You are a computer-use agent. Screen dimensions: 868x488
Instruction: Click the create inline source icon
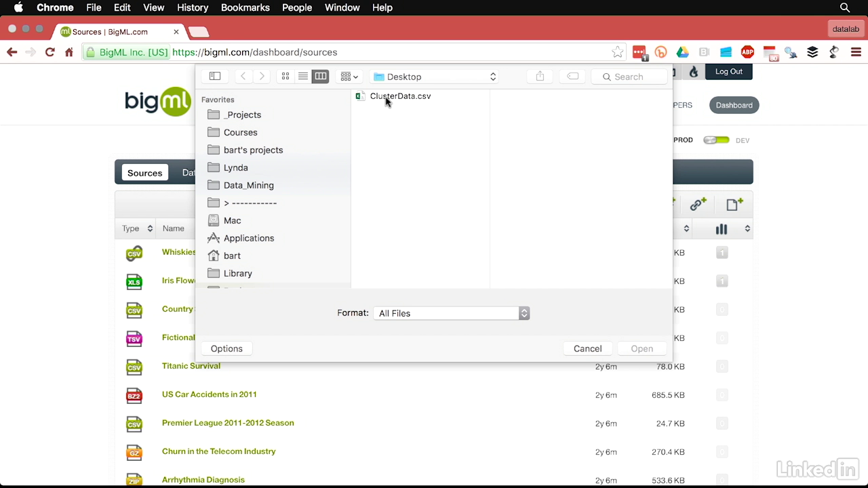(x=734, y=205)
